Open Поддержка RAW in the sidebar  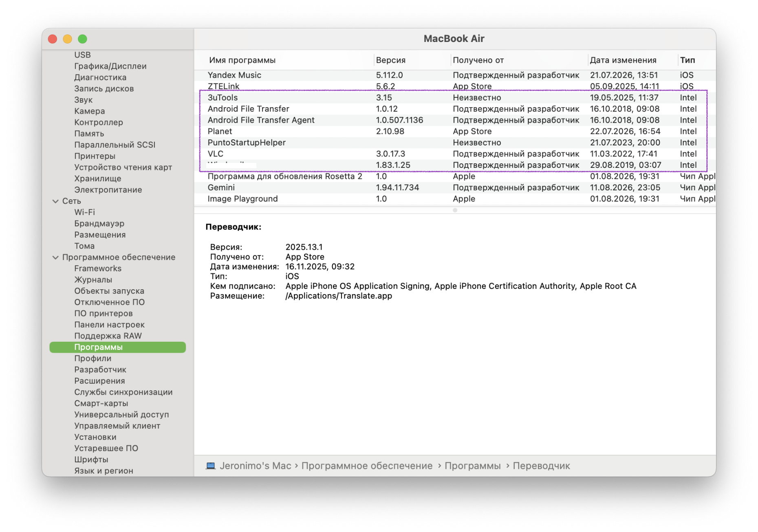pyautogui.click(x=108, y=336)
